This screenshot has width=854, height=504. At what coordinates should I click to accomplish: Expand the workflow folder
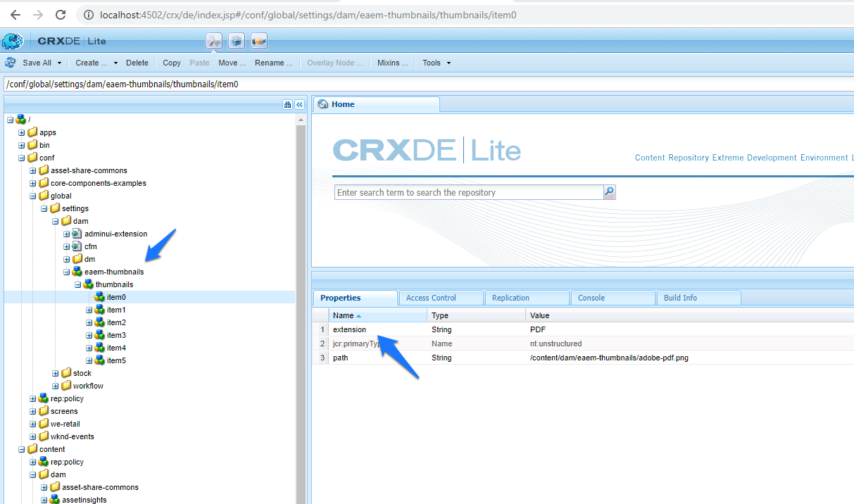[x=56, y=386]
